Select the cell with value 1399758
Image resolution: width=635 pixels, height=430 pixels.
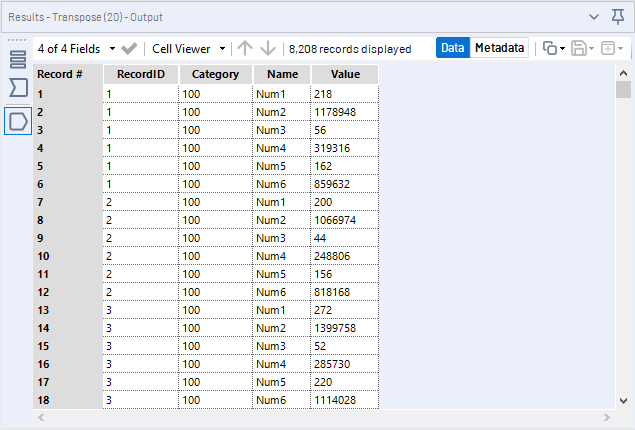click(345, 328)
